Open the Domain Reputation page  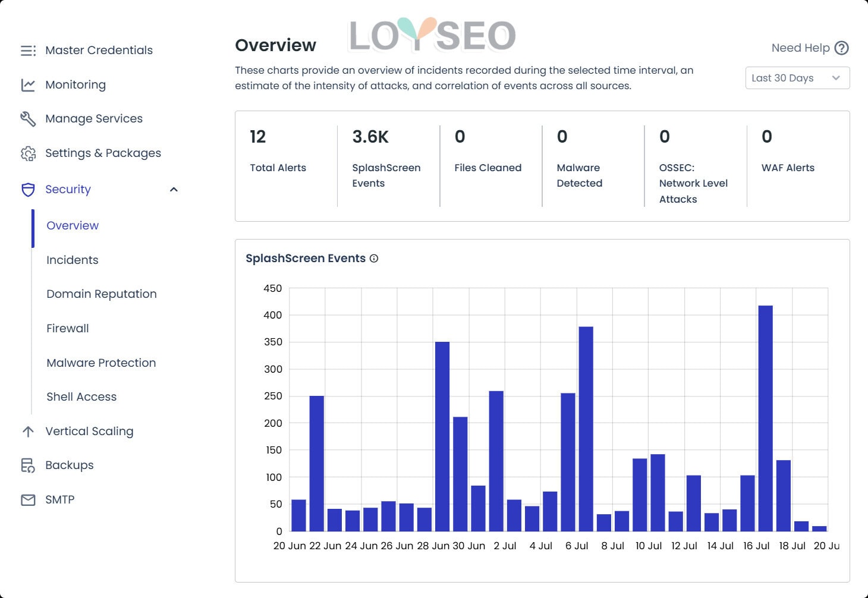[101, 294]
